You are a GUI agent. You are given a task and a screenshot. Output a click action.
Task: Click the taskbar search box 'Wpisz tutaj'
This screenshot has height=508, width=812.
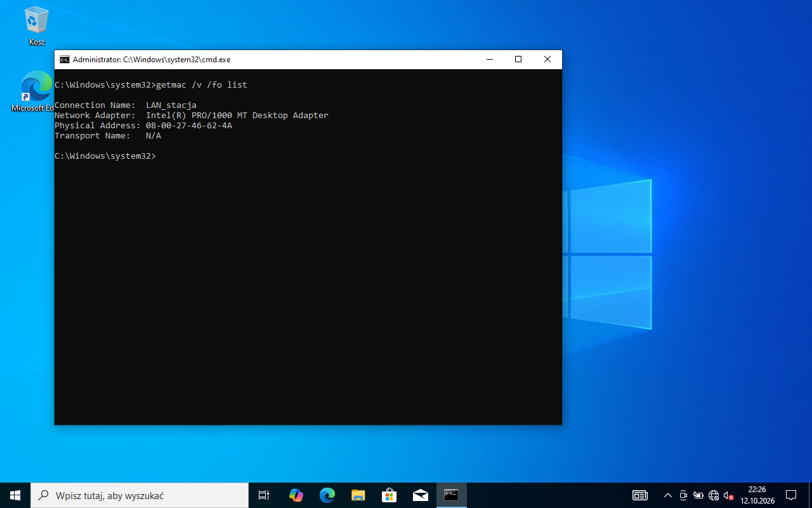pyautogui.click(x=140, y=495)
